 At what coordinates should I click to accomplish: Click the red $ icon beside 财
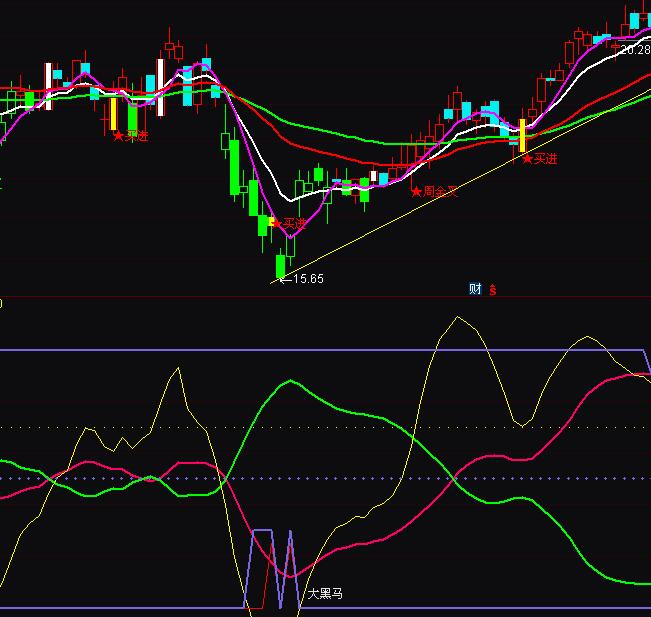coord(492,289)
